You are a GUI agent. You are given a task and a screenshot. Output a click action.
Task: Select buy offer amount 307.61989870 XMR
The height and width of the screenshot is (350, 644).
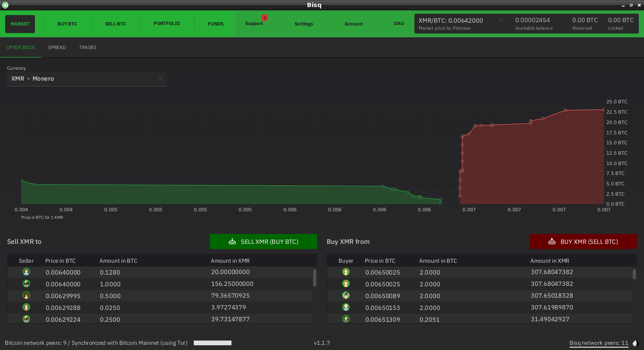[x=552, y=308]
